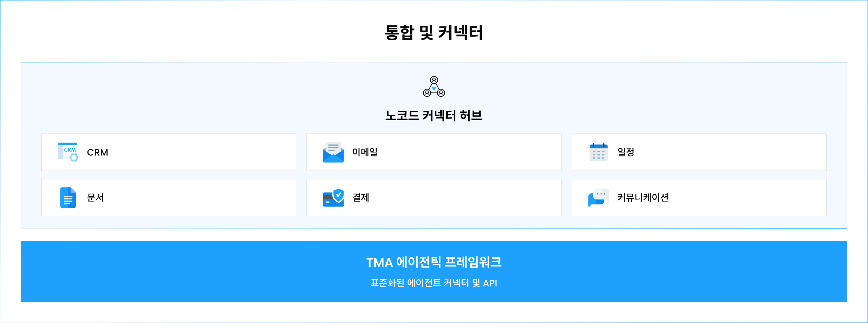Select the CRM connector text label
This screenshot has width=868, height=323.
98,152
